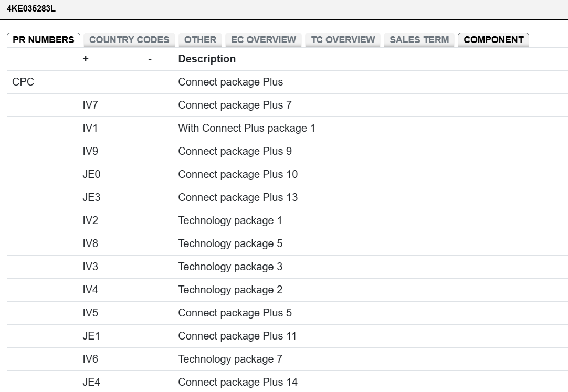The height and width of the screenshot is (392, 568).
Task: Switch to the PR NUMBERS tab
Action: (x=44, y=40)
